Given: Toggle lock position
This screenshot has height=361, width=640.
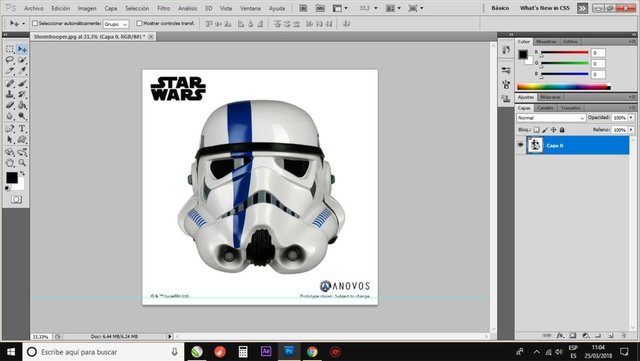Looking at the screenshot, I should pos(553,129).
